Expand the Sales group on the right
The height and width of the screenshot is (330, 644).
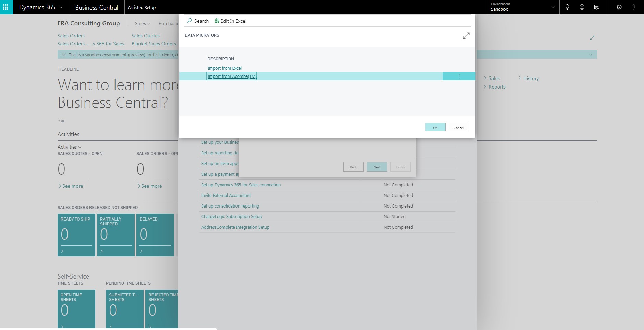coord(492,78)
